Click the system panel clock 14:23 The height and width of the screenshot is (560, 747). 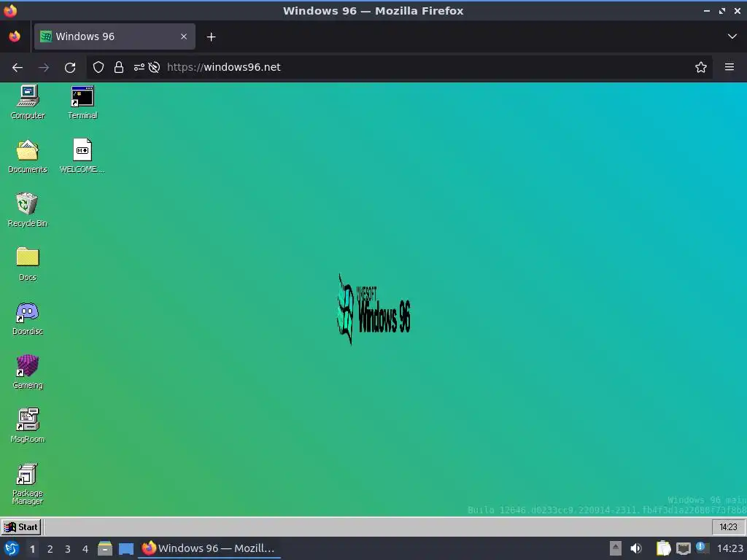[x=729, y=548]
